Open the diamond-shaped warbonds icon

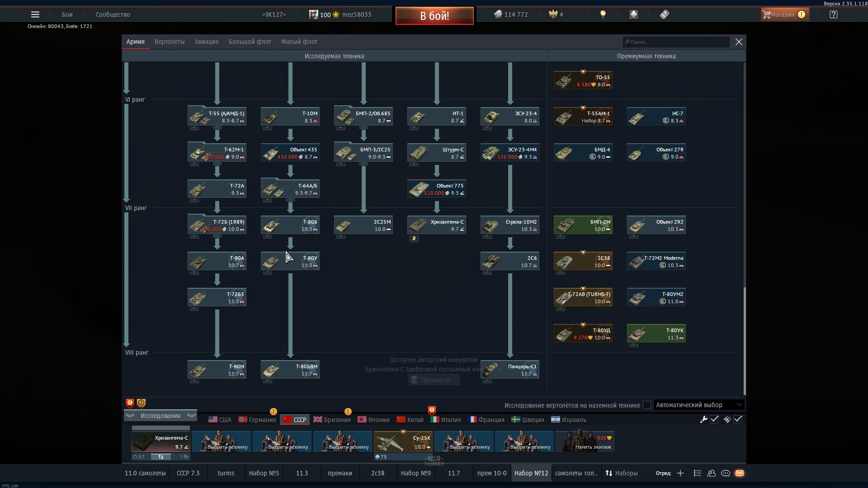(x=634, y=14)
